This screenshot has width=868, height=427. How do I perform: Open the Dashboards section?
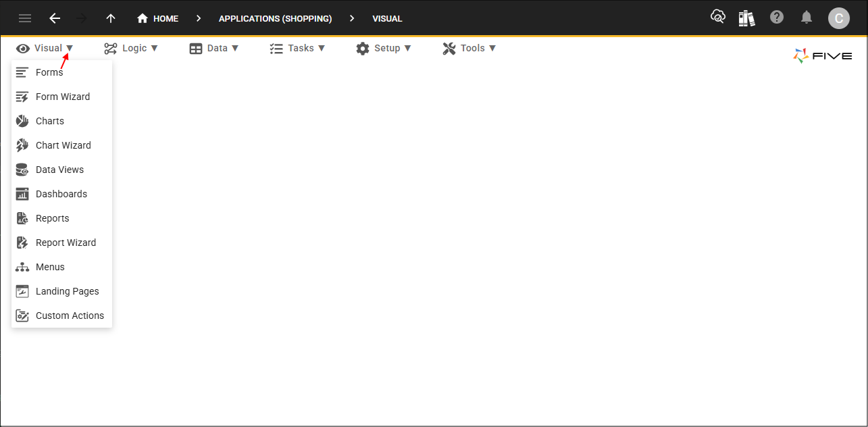(x=61, y=193)
